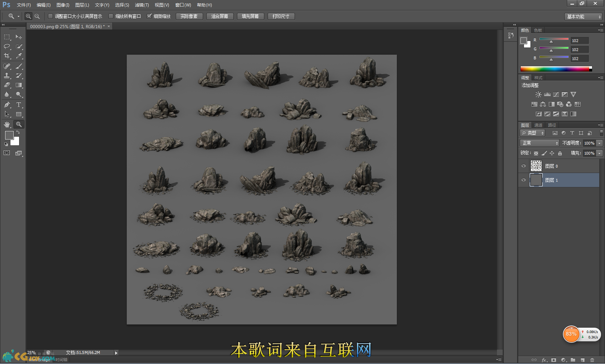Switch to the 通道 tab
This screenshot has width=605, height=364.
tap(538, 125)
